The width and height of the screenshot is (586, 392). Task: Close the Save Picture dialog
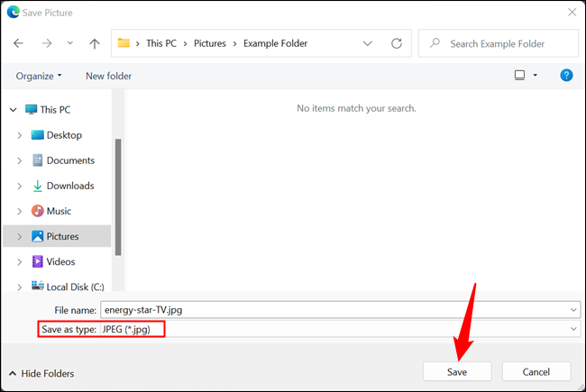(x=572, y=13)
